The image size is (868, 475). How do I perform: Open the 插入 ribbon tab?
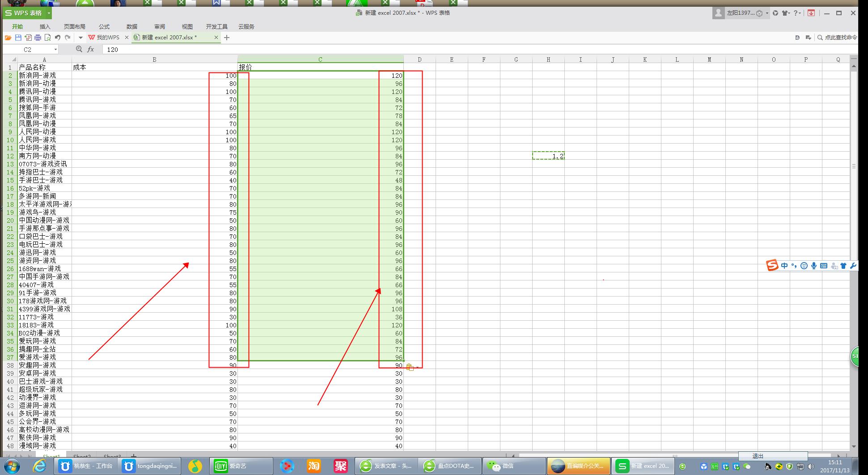point(45,26)
